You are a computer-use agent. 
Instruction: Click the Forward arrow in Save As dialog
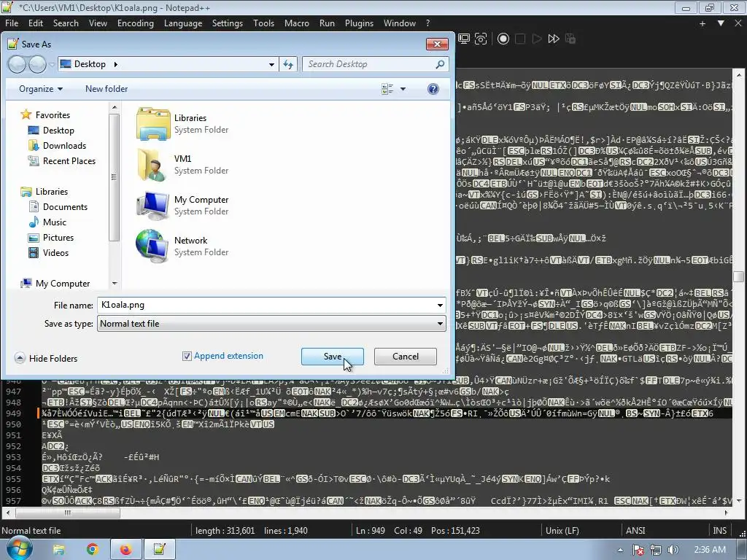point(38,64)
